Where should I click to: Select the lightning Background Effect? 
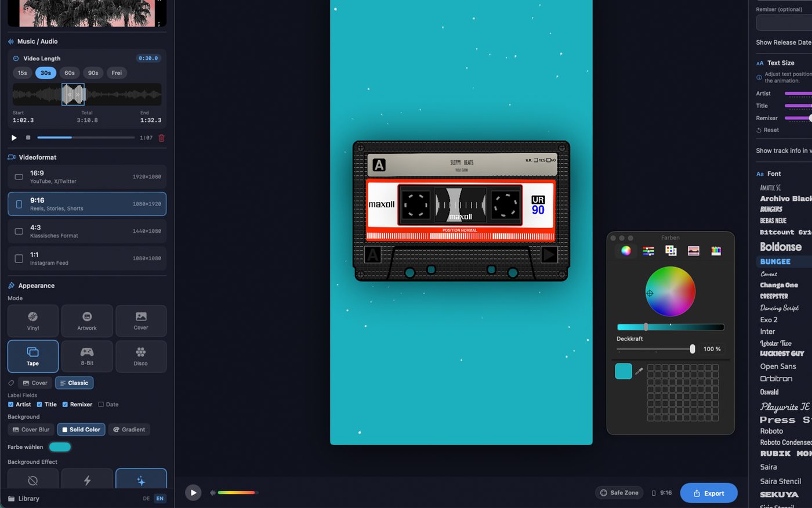tap(86, 480)
